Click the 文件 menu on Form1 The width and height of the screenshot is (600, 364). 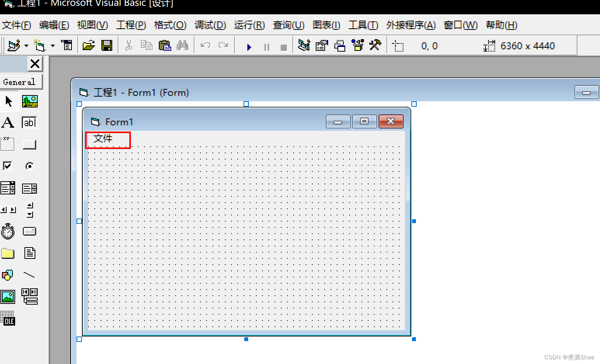coord(103,139)
